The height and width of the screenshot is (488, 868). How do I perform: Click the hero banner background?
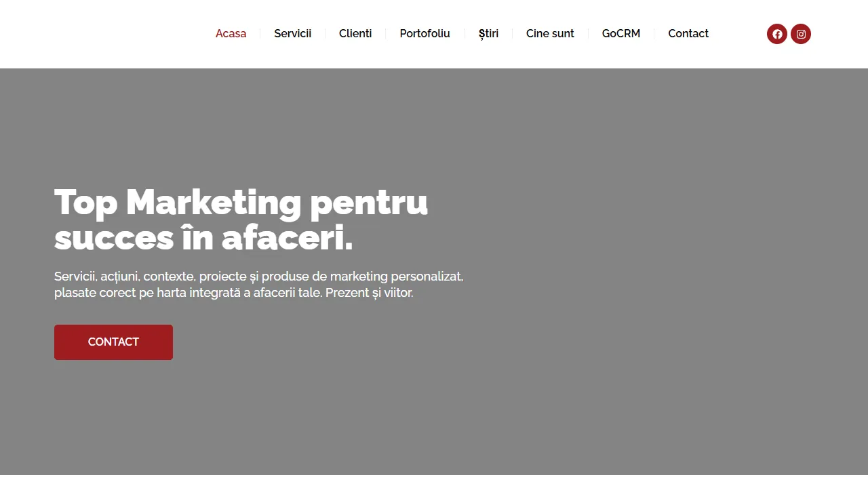(x=610, y=271)
